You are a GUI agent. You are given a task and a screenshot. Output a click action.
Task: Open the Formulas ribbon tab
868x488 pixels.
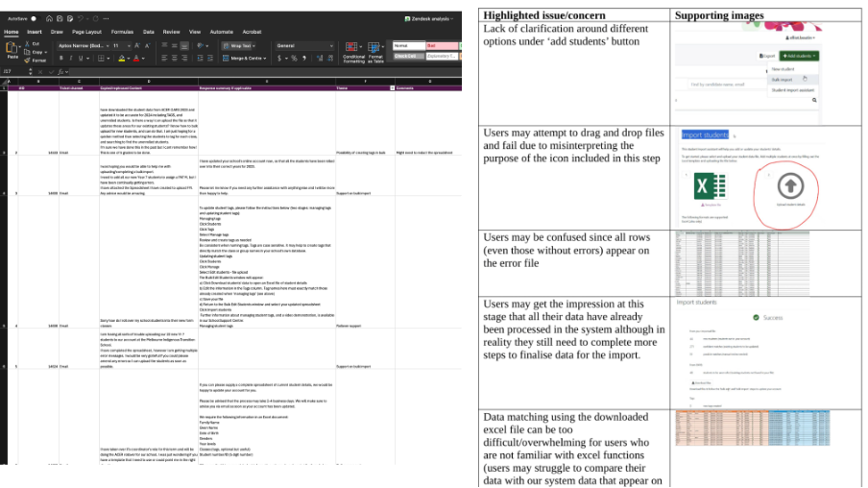click(122, 32)
